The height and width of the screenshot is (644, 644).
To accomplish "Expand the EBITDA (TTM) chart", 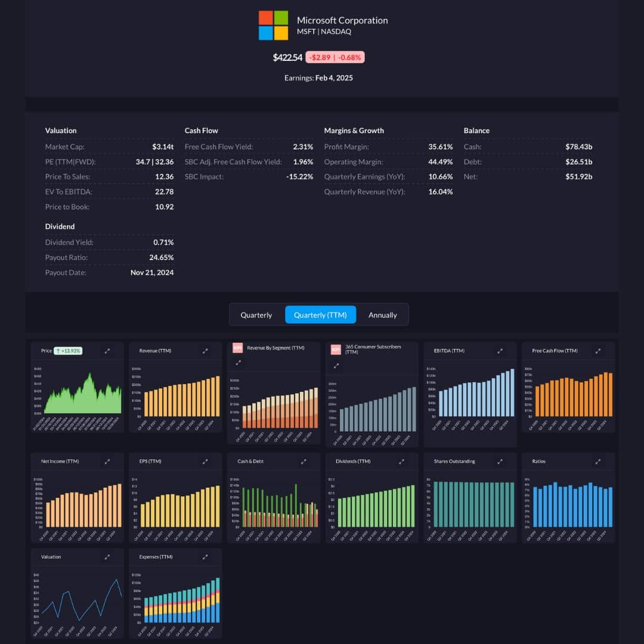I will pos(500,351).
